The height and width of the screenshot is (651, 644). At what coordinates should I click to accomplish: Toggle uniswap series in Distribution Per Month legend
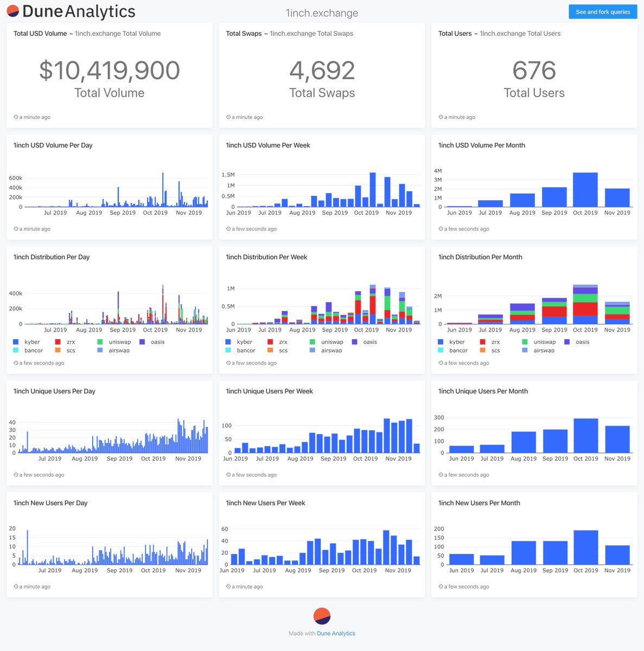click(x=539, y=342)
